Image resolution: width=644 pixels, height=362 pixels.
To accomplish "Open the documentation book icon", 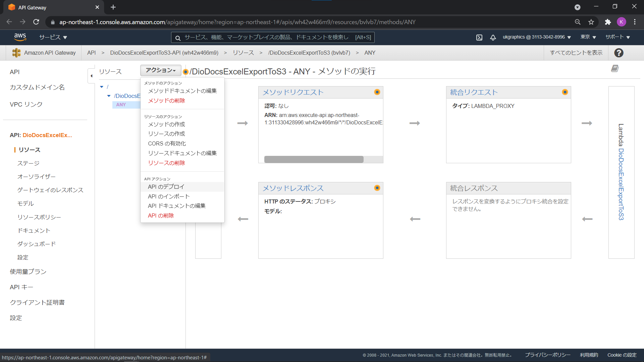I will pos(615,68).
